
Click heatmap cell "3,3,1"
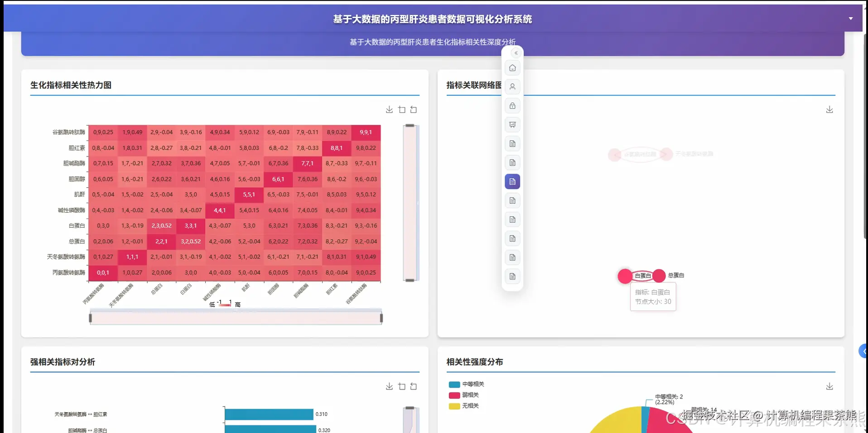[191, 226]
